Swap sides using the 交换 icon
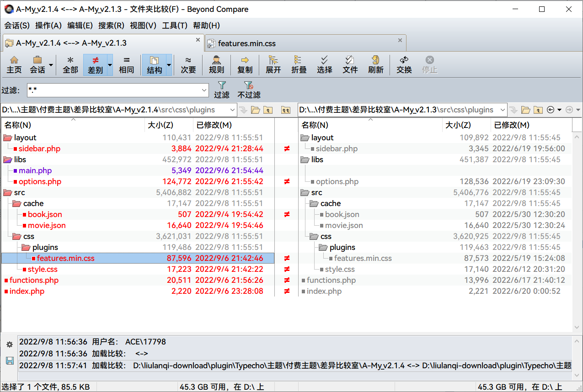The height and width of the screenshot is (392, 583). (404, 64)
